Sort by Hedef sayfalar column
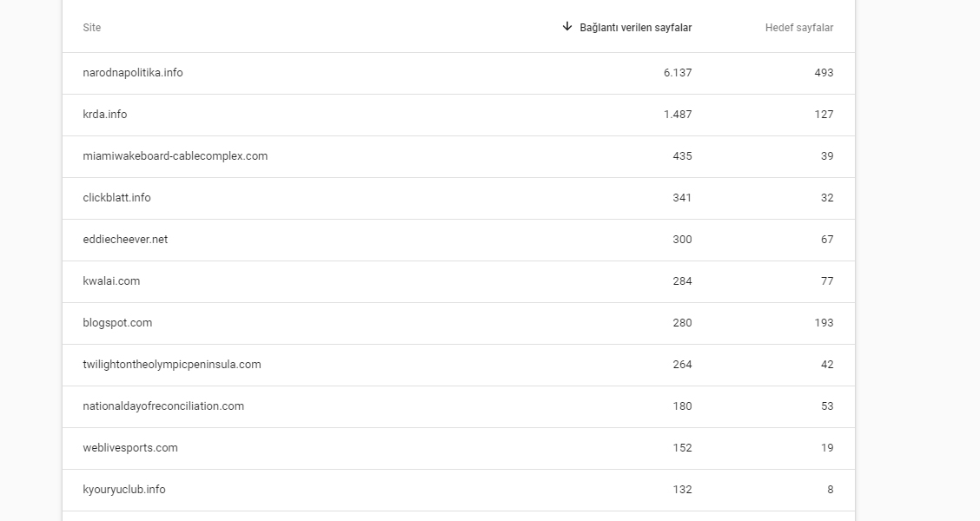 tap(798, 28)
